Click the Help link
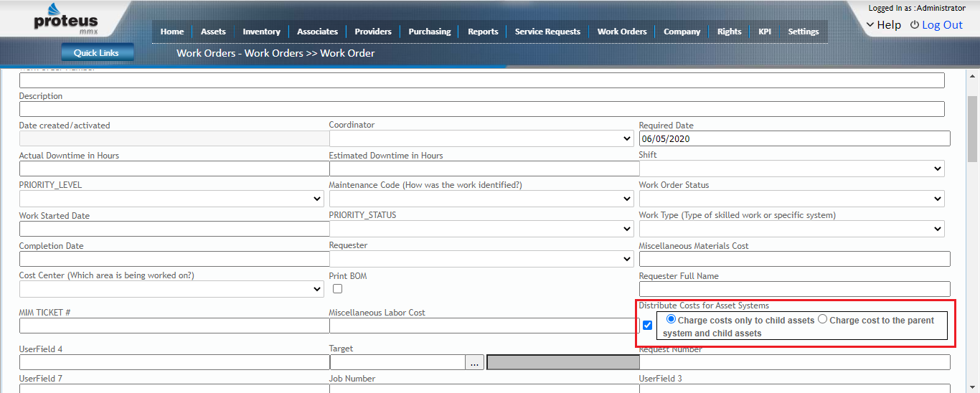The height and width of the screenshot is (393, 980). (x=889, y=25)
